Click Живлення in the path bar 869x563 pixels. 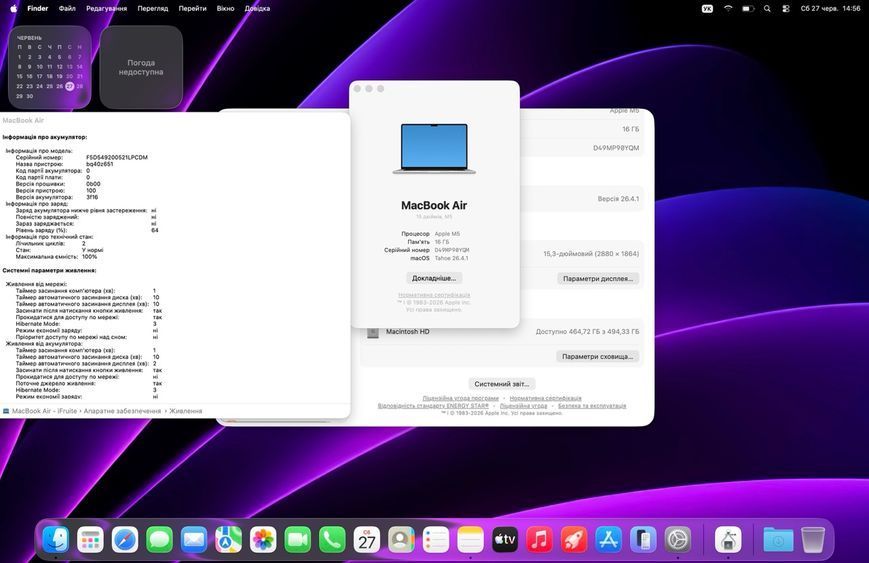point(186,411)
